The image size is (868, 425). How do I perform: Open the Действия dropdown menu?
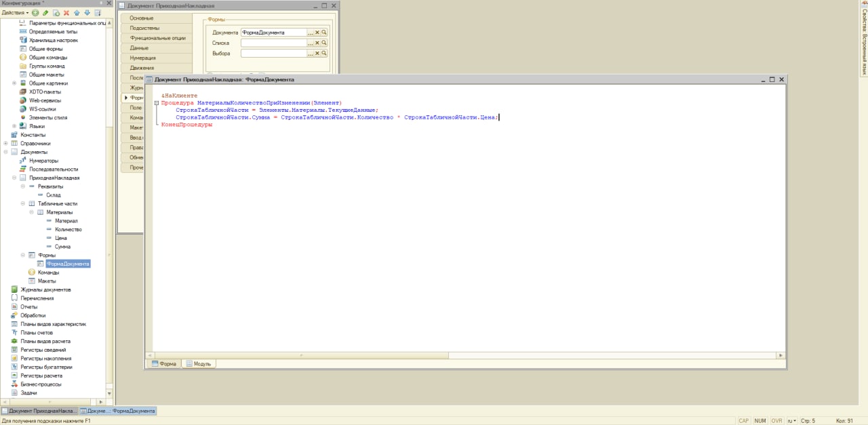16,13
